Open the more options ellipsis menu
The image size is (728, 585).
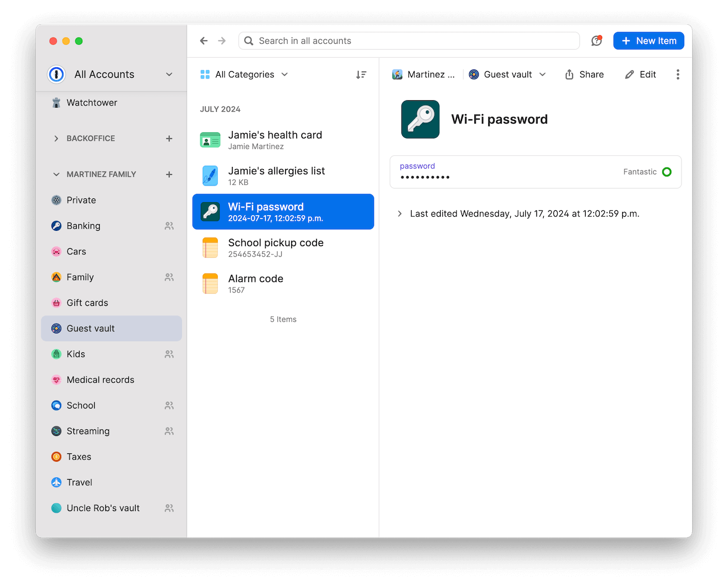pyautogui.click(x=678, y=74)
